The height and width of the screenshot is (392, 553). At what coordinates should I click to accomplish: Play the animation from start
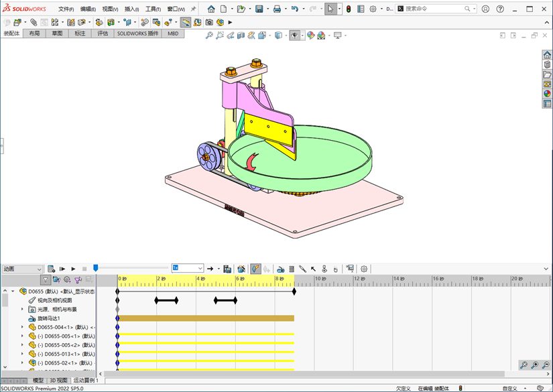pos(62,269)
